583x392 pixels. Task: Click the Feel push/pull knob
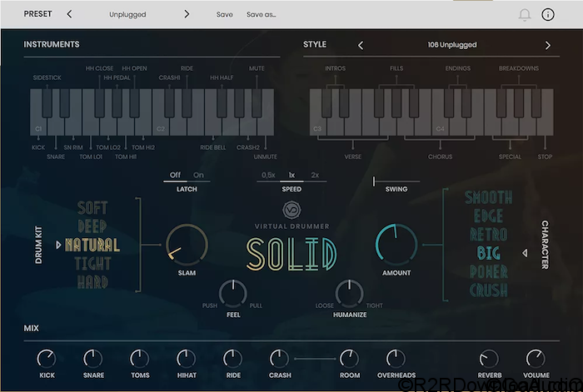pos(233,294)
